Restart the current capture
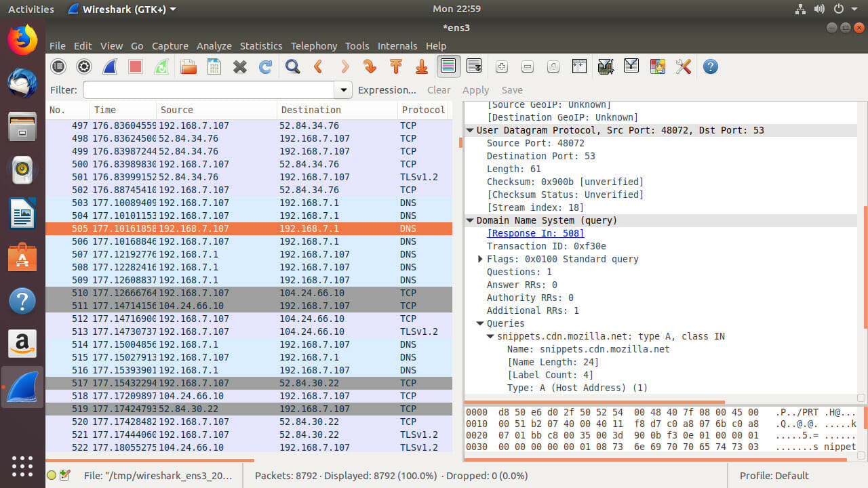 point(161,66)
